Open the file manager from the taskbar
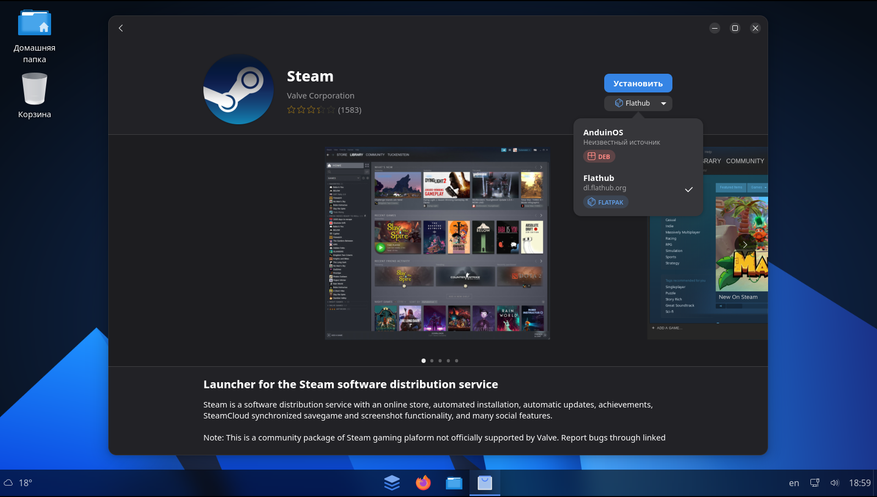Image resolution: width=877 pixels, height=497 pixels. point(454,483)
